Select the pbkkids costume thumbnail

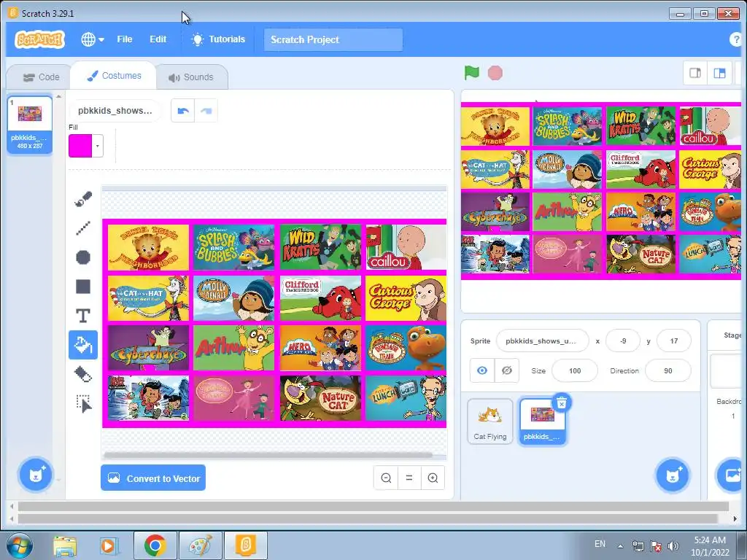tap(29, 124)
